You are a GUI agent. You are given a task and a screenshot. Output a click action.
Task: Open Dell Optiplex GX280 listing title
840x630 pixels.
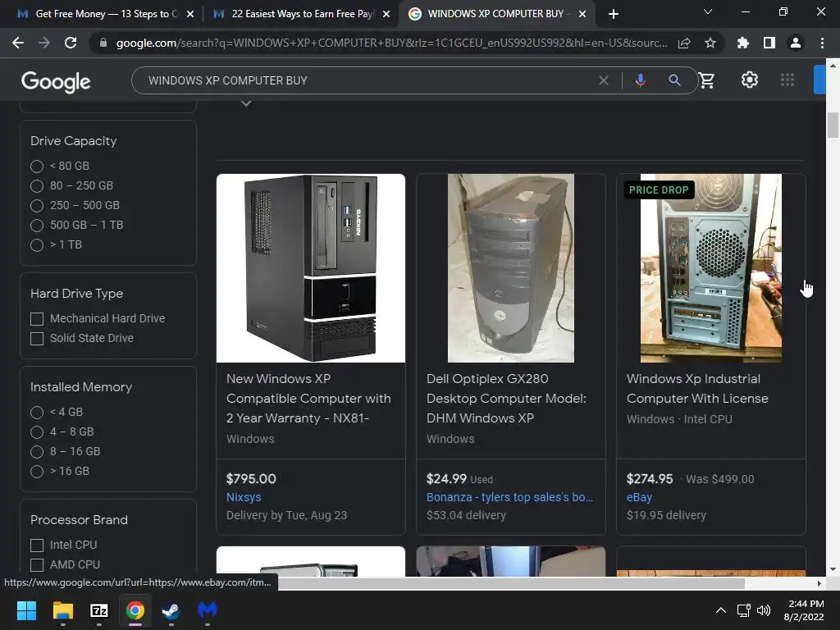(506, 398)
